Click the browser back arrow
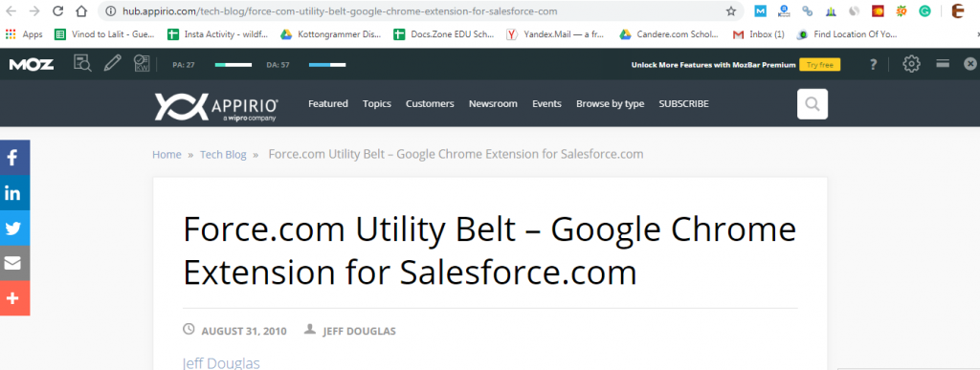Viewport: 980px width, 370px height. pos(11,11)
